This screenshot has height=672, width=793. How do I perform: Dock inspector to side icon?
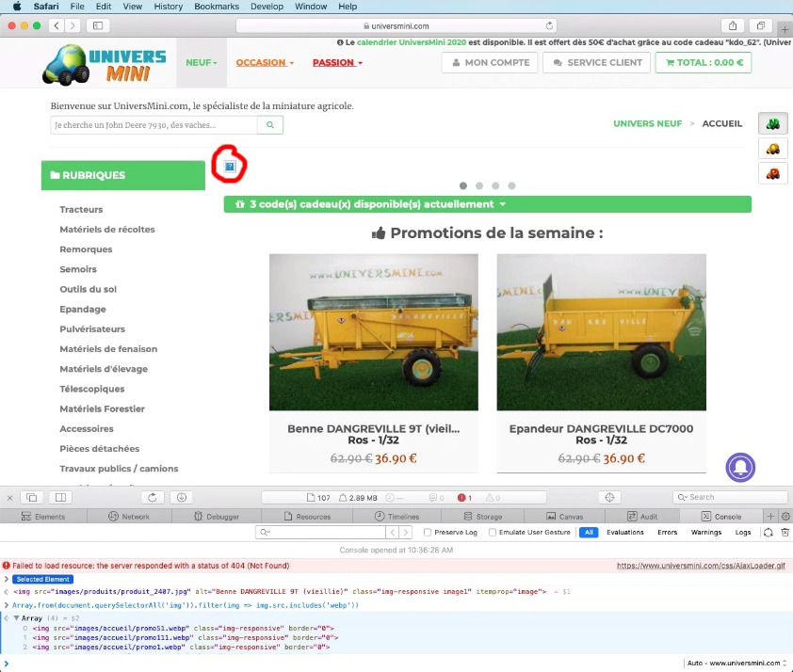60,498
